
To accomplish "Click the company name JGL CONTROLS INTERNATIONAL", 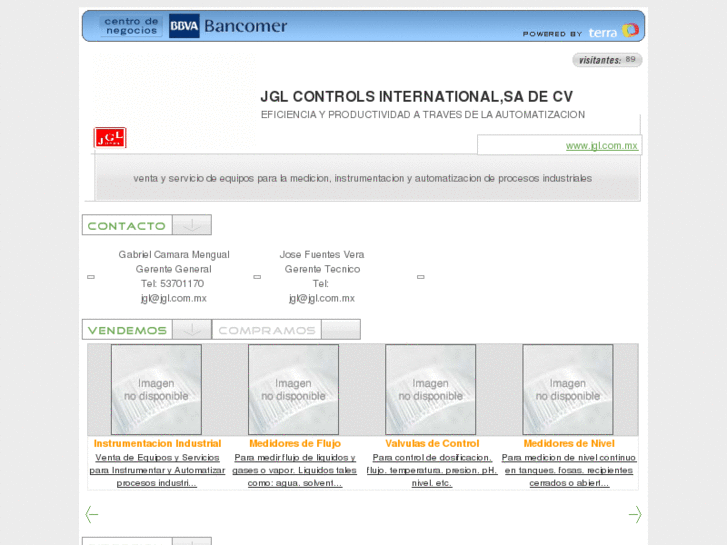I will pyautogui.click(x=416, y=96).
